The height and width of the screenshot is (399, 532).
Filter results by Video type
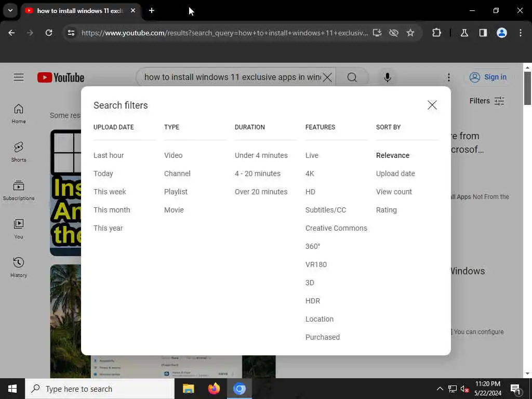click(174, 155)
